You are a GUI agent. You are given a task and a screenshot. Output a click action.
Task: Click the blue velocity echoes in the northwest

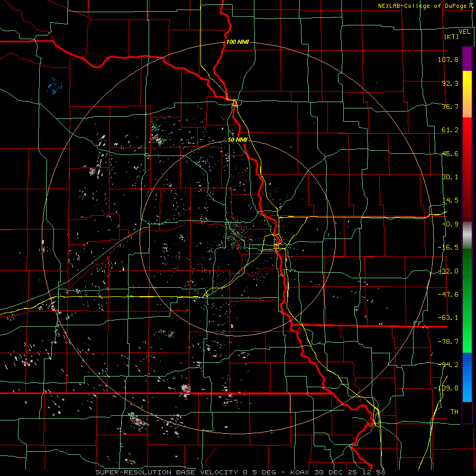point(54,86)
